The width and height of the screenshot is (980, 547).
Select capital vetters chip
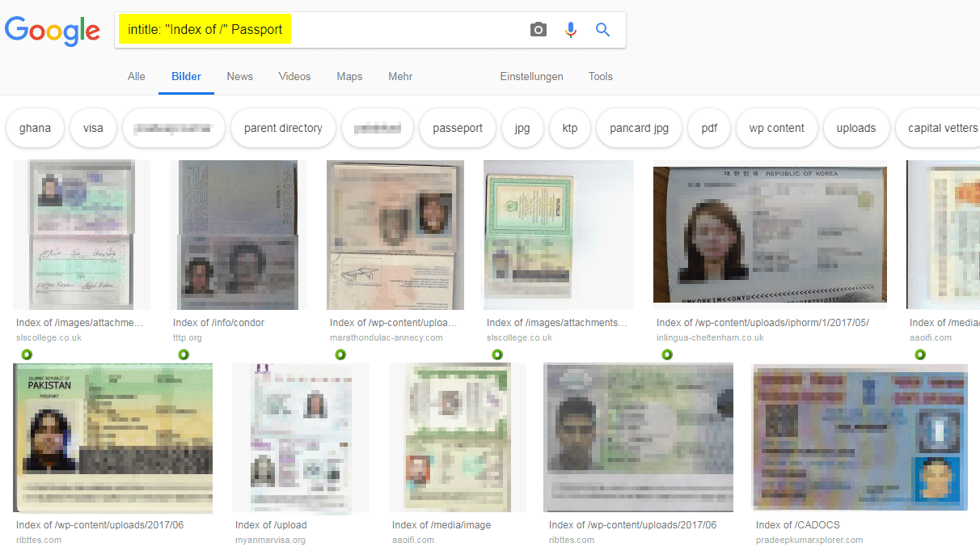click(938, 128)
